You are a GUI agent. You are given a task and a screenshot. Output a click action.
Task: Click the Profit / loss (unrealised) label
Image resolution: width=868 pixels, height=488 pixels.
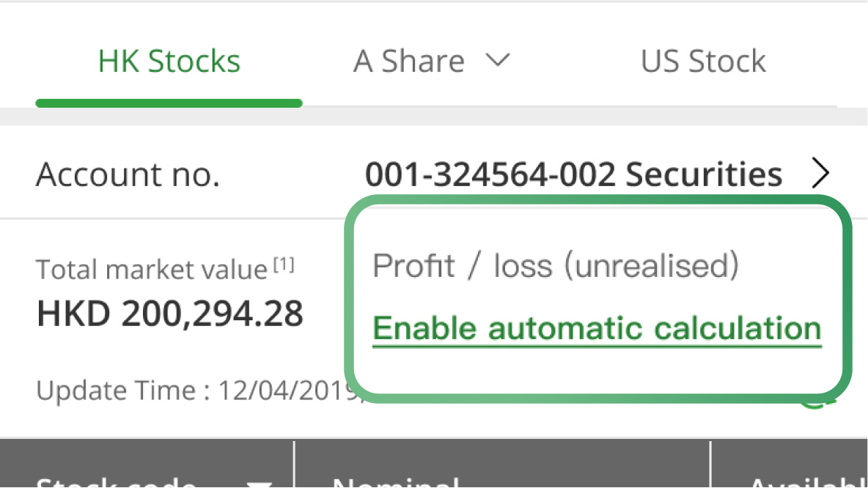pyautogui.click(x=556, y=266)
